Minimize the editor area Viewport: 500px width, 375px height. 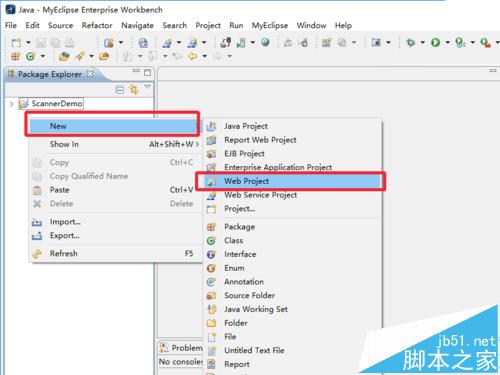tap(493, 71)
